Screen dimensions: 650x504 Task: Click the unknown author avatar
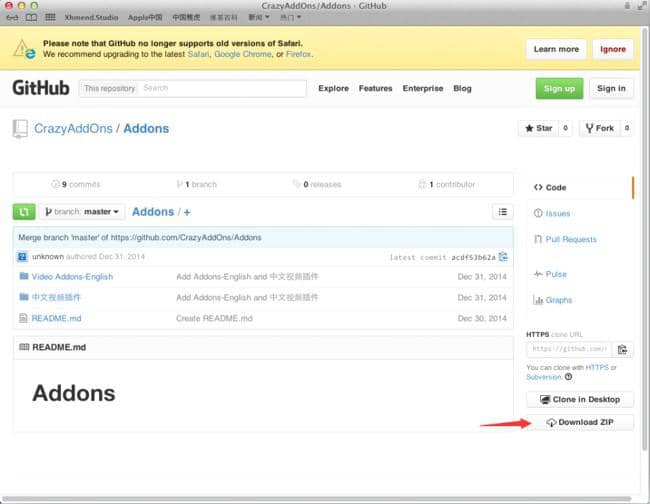pos(22,257)
